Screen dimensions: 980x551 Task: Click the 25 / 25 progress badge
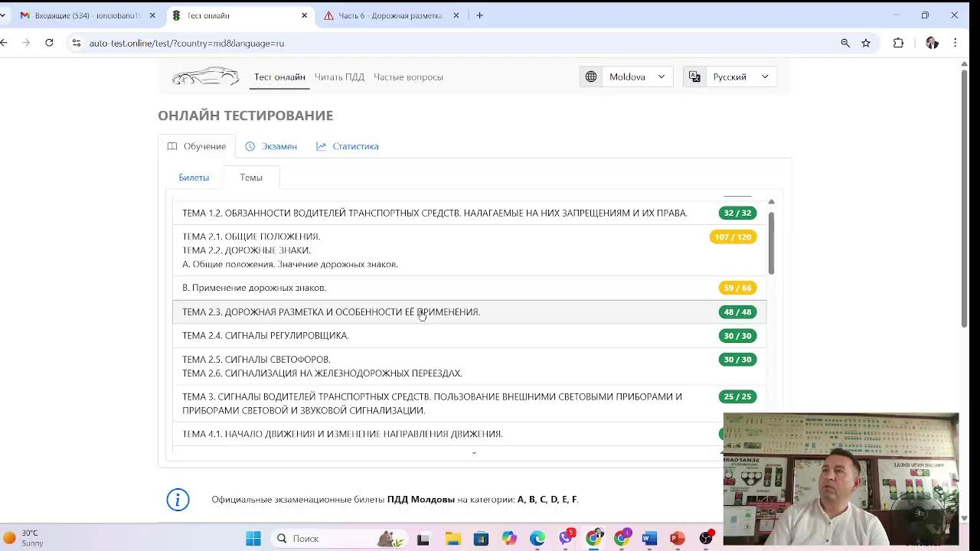tap(737, 396)
